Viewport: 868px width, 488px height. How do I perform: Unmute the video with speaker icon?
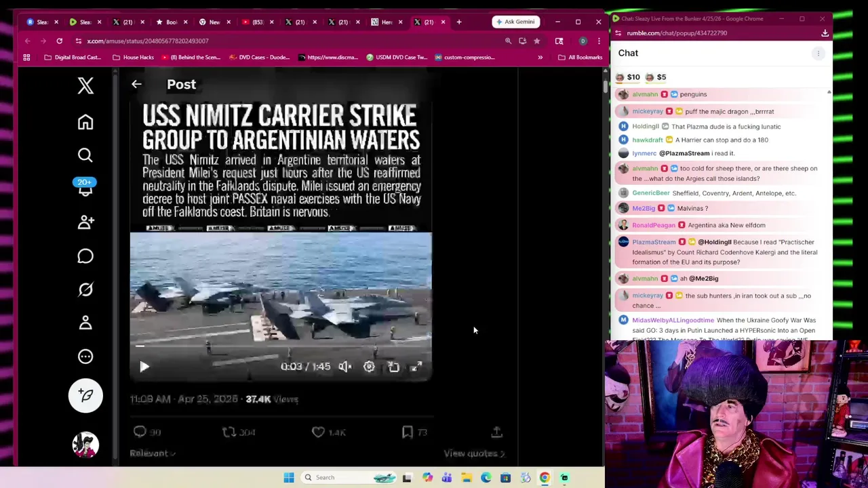tap(344, 367)
